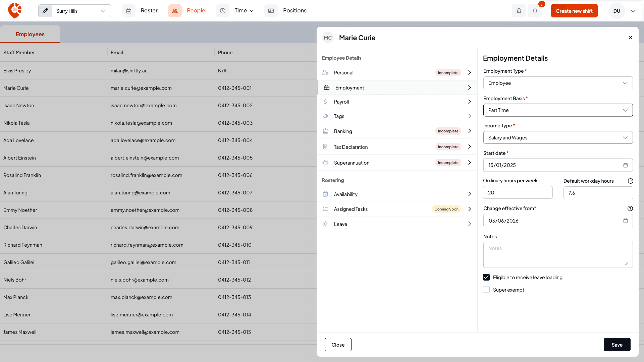Select the Employment section row
The height and width of the screenshot is (362, 644).
click(397, 87)
